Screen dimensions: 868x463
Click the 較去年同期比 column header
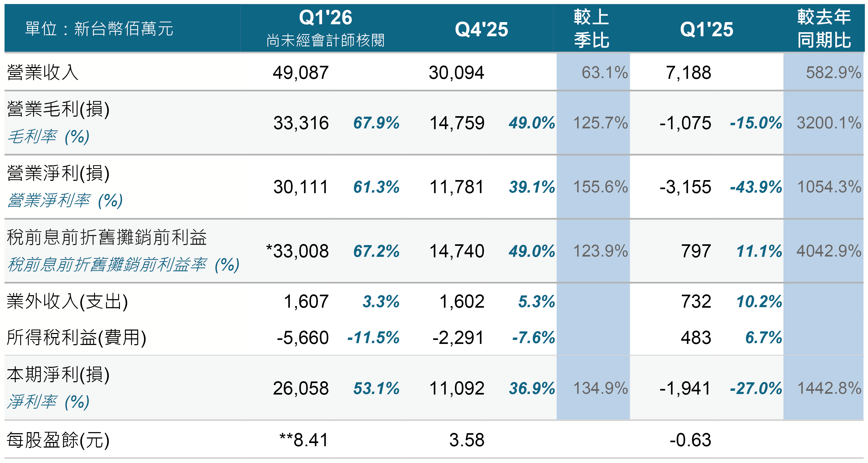click(x=823, y=29)
